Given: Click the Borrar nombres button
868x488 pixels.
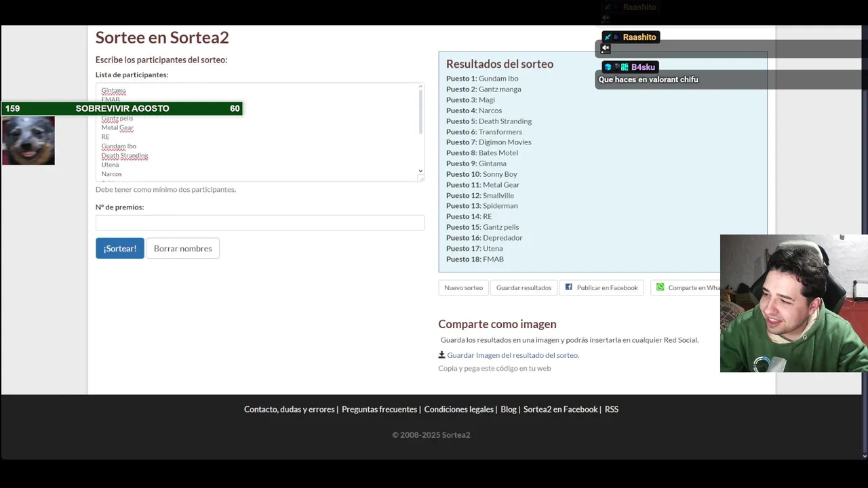Looking at the screenshot, I should click(x=182, y=248).
